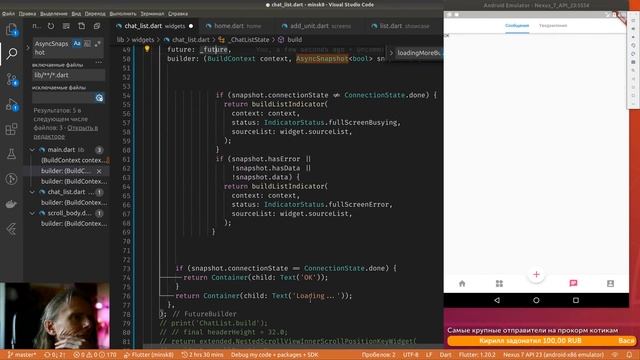Screen dimensions: 640x360
Task: Click sync changes in status bar
Action: pyautogui.click(x=54, y=355)
